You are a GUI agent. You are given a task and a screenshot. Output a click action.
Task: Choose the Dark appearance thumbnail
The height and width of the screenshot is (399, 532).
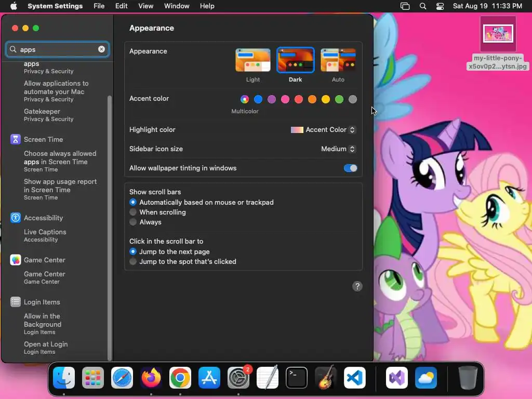[x=296, y=60]
